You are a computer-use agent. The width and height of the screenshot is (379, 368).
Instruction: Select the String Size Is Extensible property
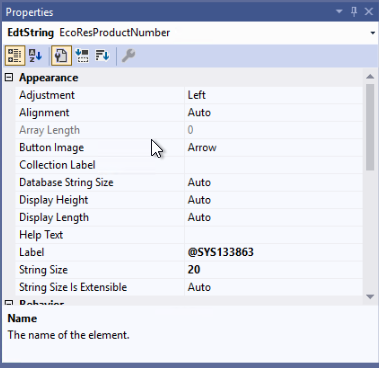pyautogui.click(x=100, y=287)
